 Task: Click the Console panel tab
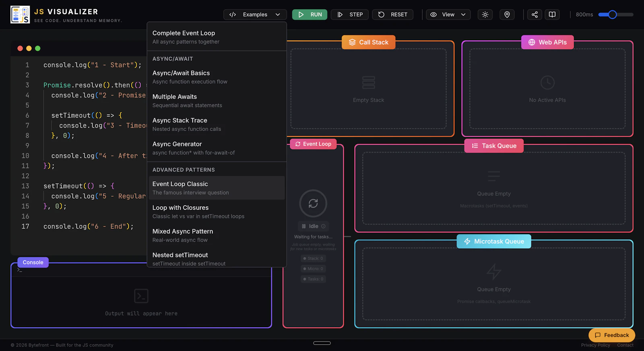pyautogui.click(x=33, y=262)
